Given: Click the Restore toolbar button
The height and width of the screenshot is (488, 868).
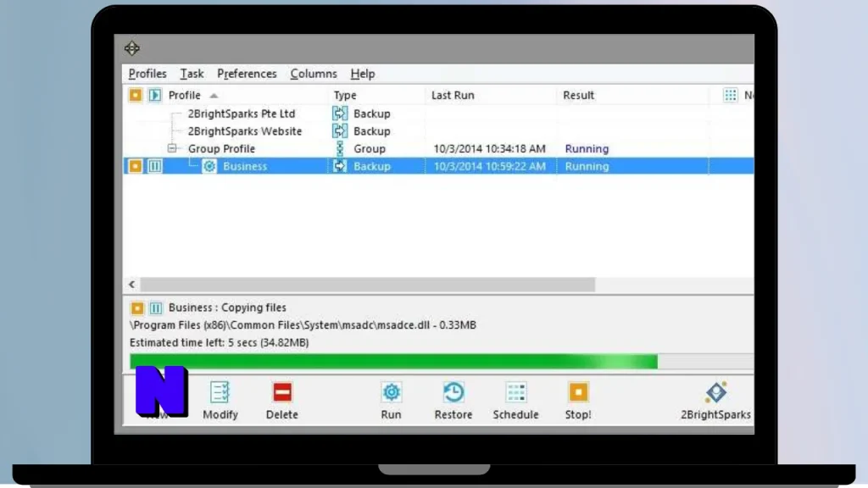Looking at the screenshot, I should 453,401.
